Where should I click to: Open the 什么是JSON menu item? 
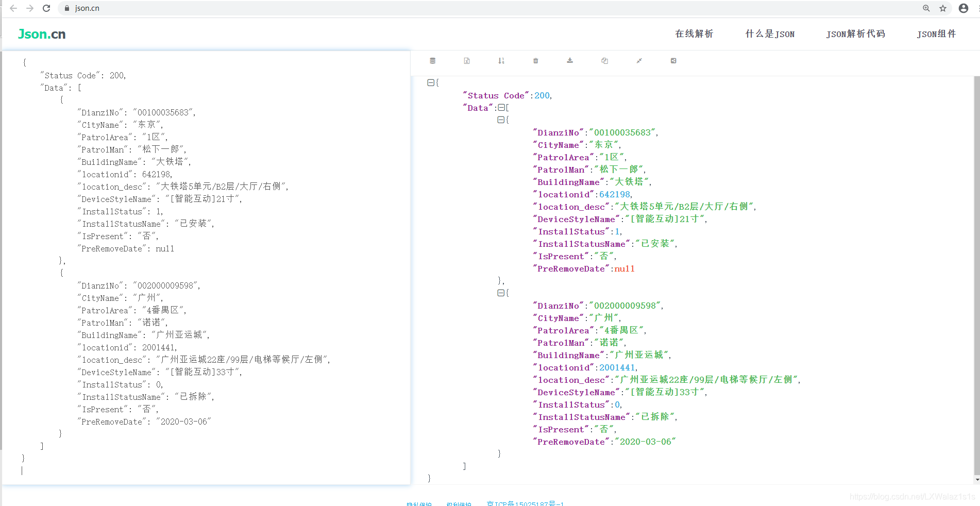click(x=770, y=34)
